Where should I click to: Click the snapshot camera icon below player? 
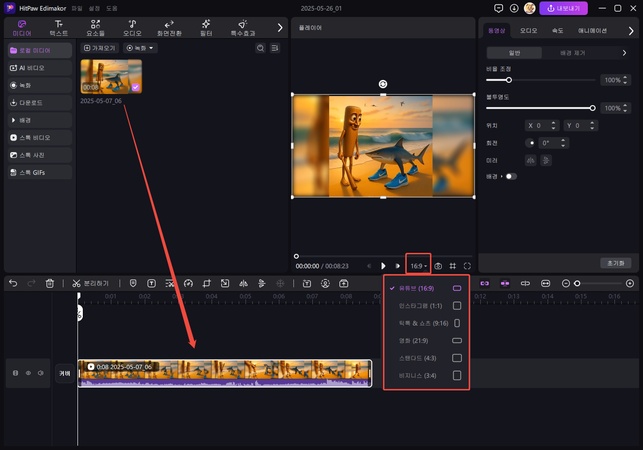point(438,266)
